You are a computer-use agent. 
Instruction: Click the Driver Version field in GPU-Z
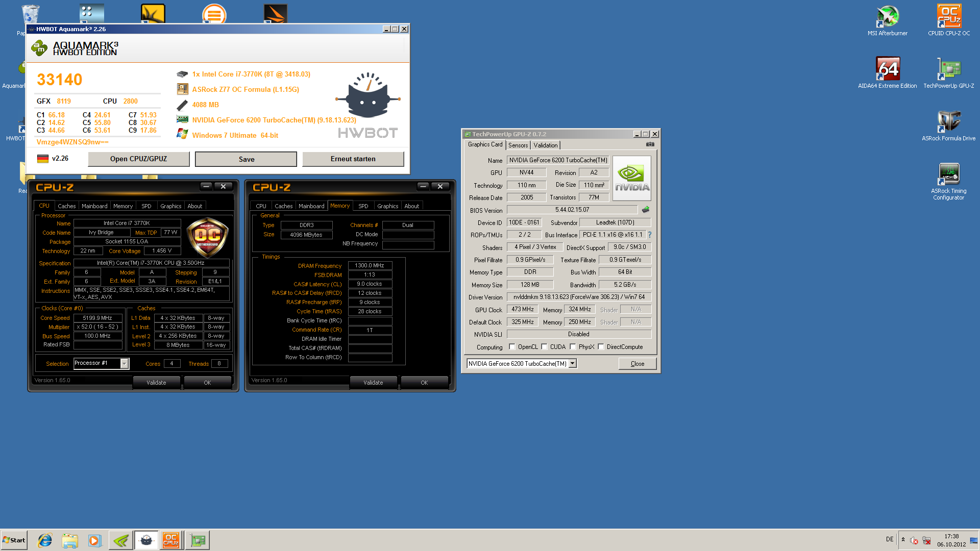(x=579, y=297)
